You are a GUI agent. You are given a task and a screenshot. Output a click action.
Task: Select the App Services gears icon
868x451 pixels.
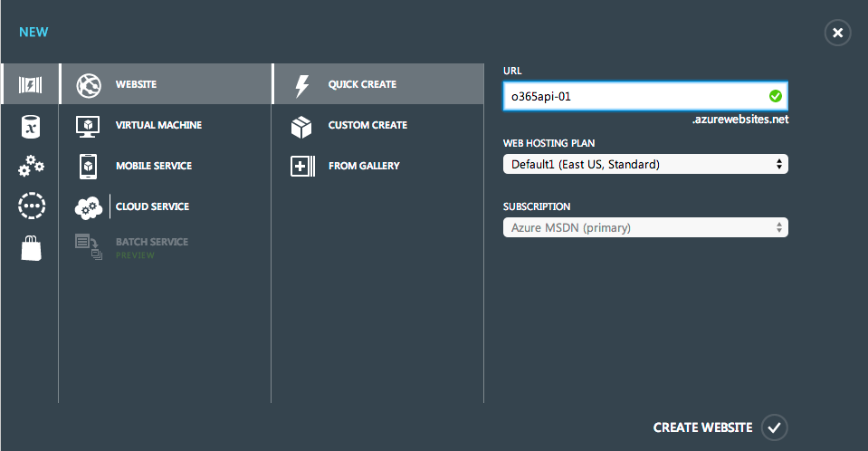click(x=31, y=166)
